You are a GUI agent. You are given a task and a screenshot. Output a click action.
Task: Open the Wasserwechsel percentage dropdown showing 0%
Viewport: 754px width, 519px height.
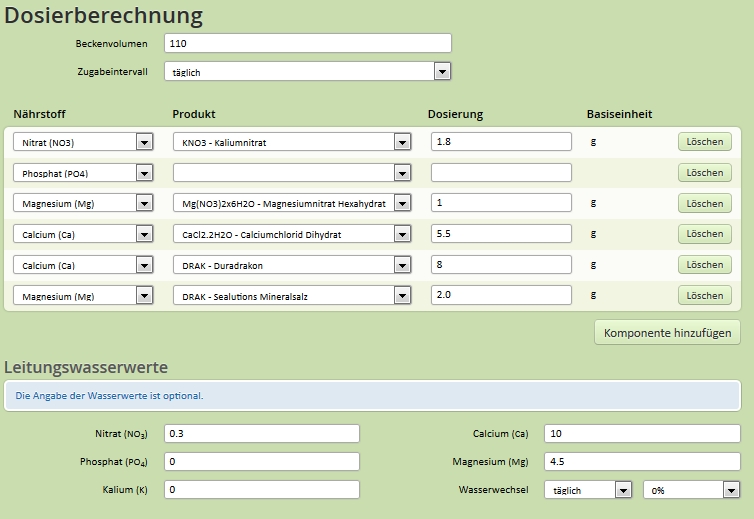pyautogui.click(x=691, y=490)
